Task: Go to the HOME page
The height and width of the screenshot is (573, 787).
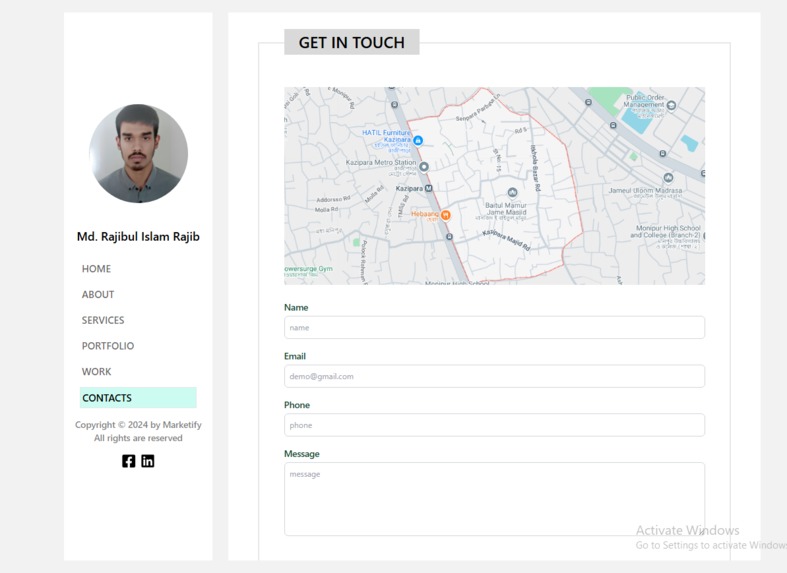Action: click(96, 269)
